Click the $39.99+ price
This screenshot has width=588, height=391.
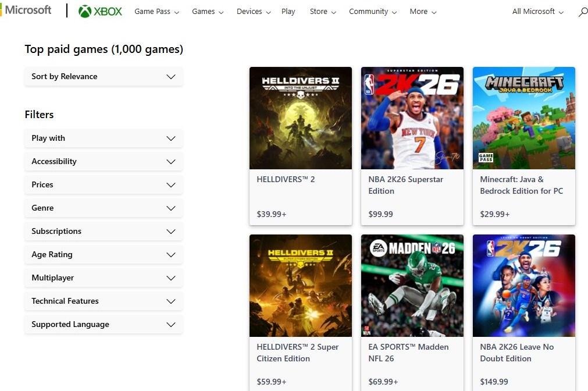(272, 214)
